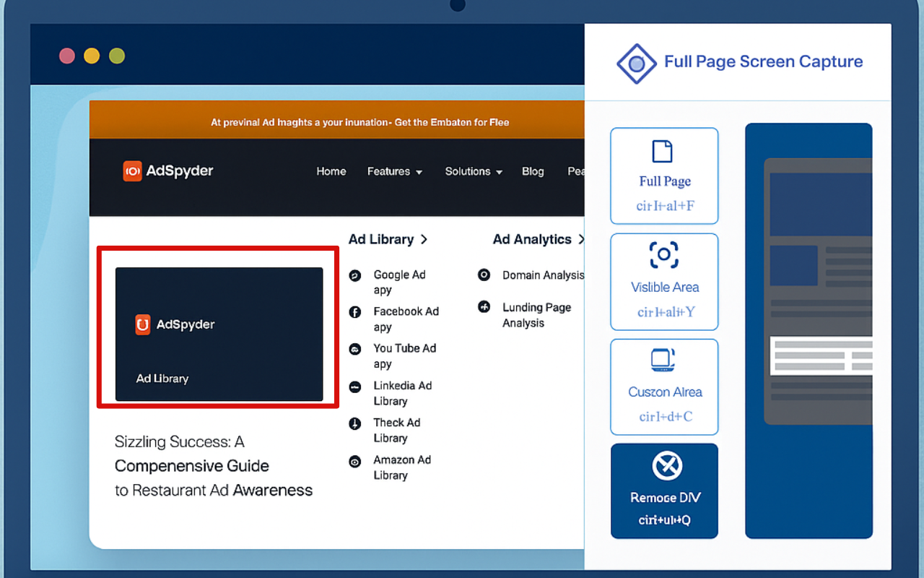The width and height of the screenshot is (924, 578).
Task: Expand the Features dropdown
Action: pyautogui.click(x=395, y=171)
